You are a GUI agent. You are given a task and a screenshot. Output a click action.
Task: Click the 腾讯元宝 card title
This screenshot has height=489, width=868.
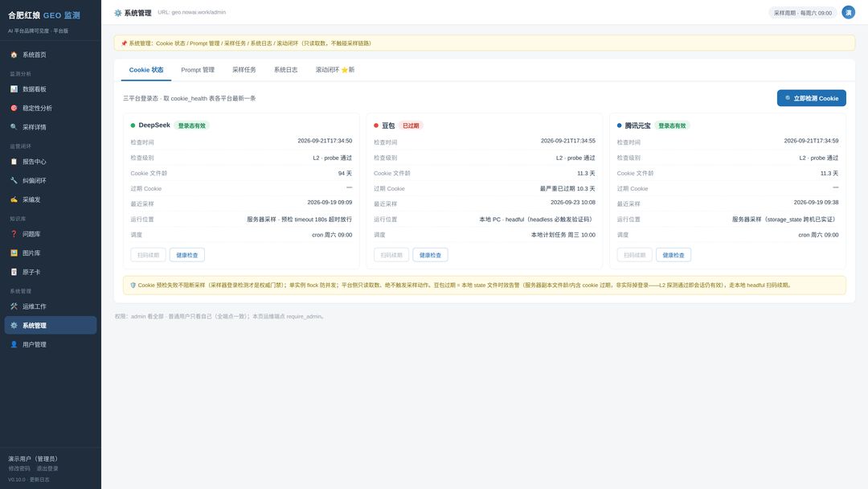click(637, 125)
